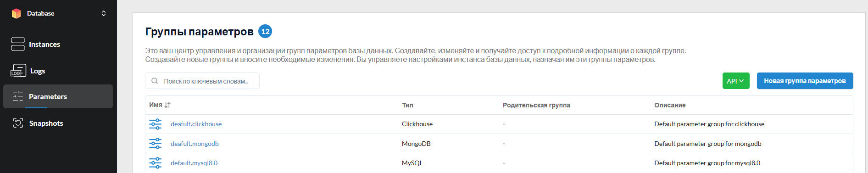Expand the Database service switcher chevrons
The width and height of the screenshot is (868, 173).
pyautogui.click(x=104, y=13)
